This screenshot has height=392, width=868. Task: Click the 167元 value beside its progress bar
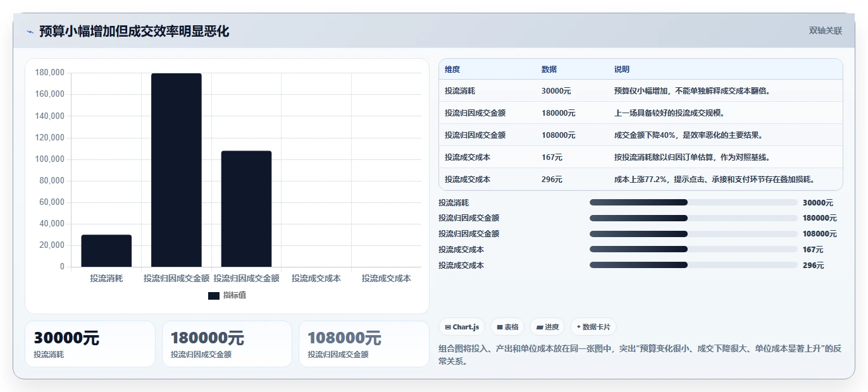click(x=813, y=250)
